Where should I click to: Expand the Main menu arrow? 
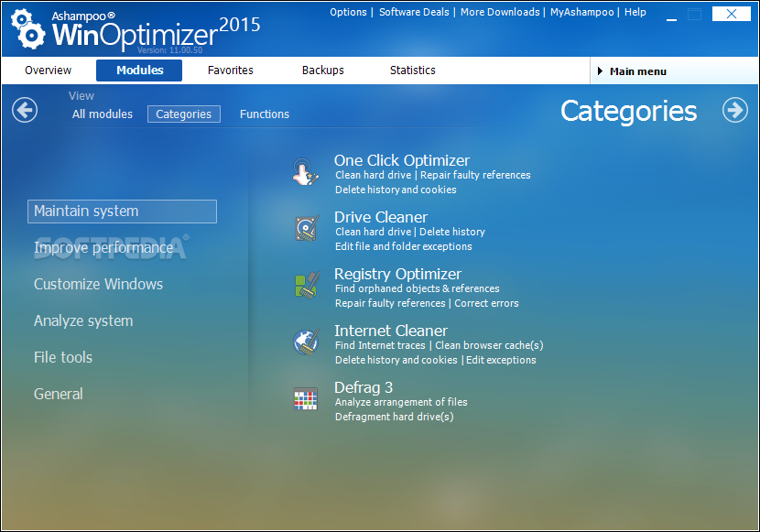(x=600, y=71)
